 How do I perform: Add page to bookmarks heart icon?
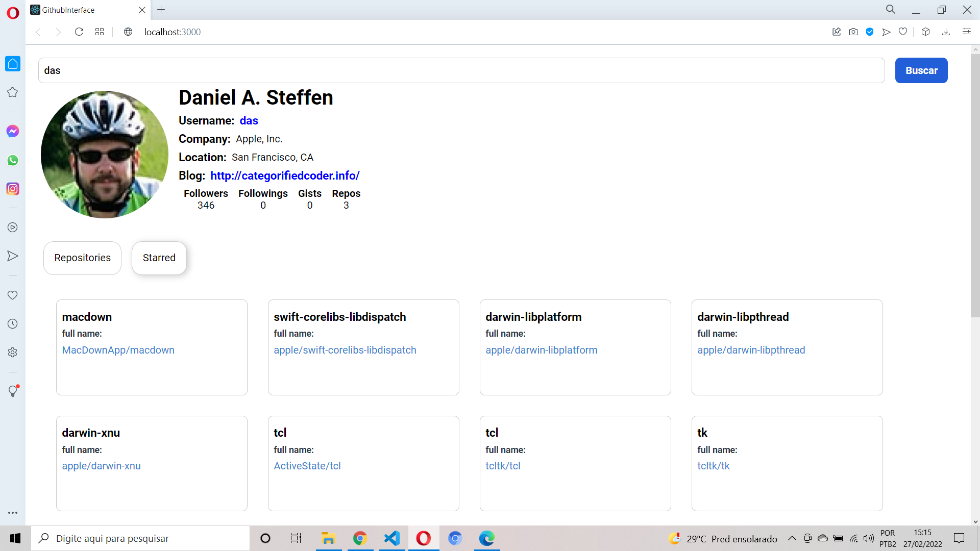[903, 32]
